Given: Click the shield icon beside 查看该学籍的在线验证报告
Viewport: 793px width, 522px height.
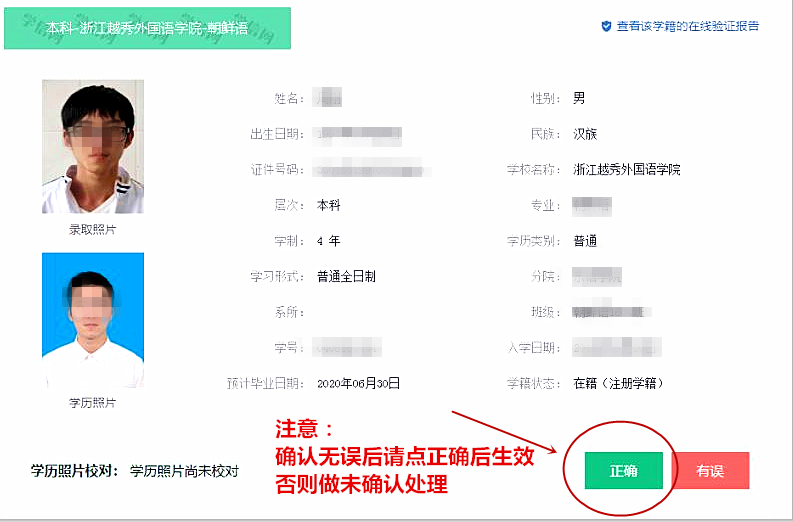Looking at the screenshot, I should [606, 26].
